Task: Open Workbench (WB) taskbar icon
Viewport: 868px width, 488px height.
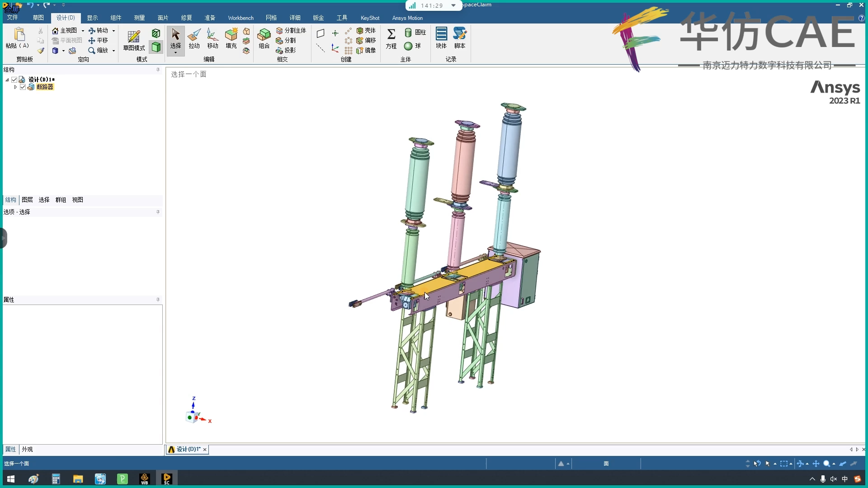Action: point(145,479)
